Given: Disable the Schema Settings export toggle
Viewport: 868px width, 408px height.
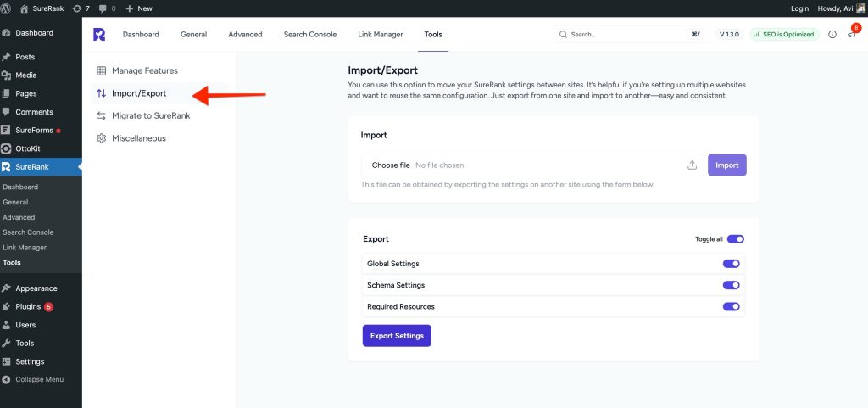Looking at the screenshot, I should click(731, 285).
